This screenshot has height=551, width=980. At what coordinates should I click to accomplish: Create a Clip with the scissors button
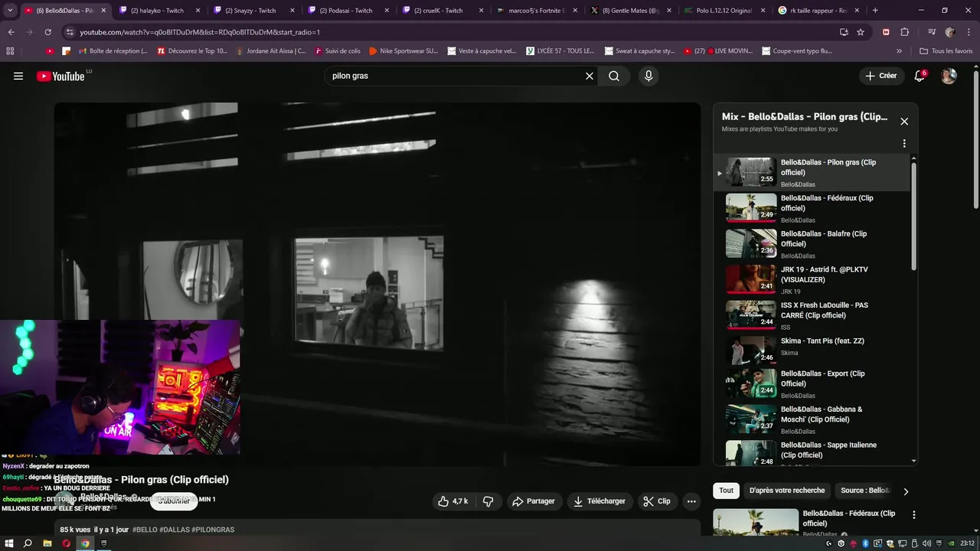(x=657, y=501)
